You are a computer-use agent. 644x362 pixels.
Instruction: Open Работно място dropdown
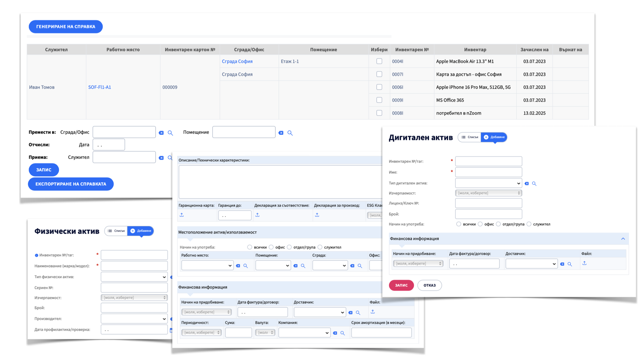click(x=207, y=265)
